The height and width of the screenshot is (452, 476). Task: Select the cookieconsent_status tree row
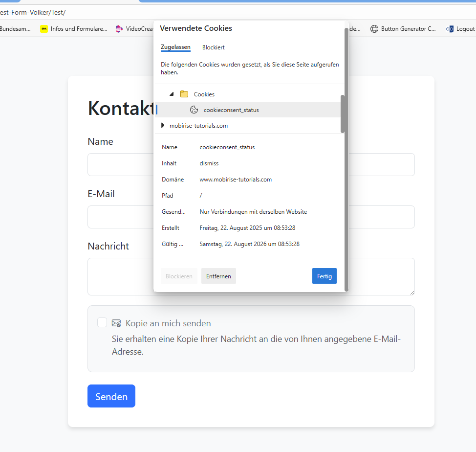click(231, 110)
